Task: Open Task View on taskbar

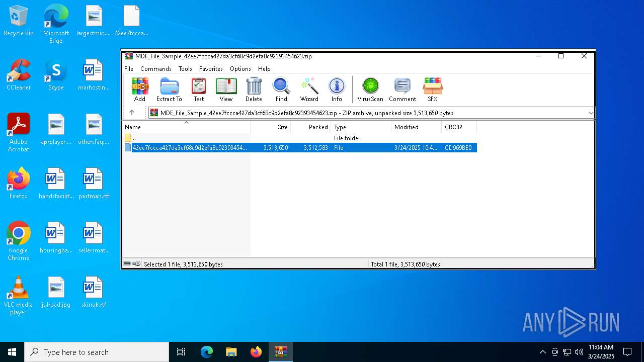Action: [x=181, y=352]
